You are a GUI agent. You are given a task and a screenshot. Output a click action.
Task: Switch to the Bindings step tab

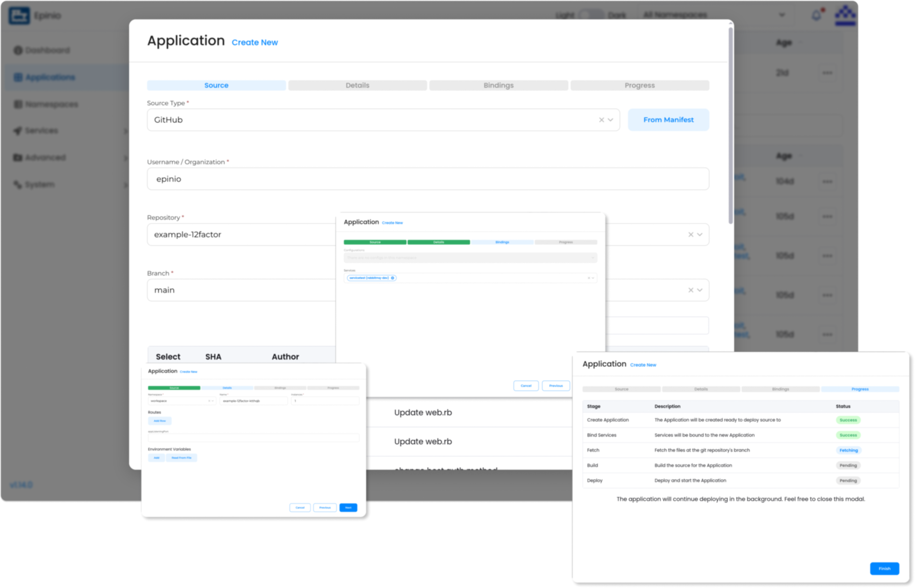(498, 85)
